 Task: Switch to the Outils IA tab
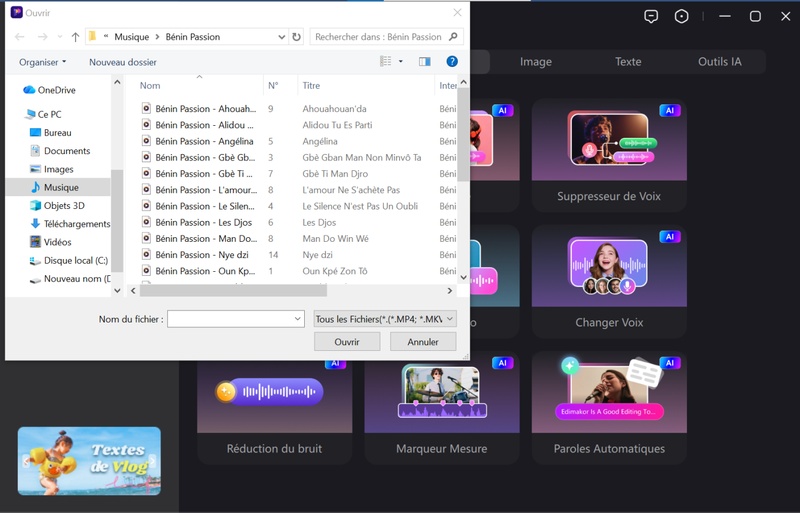tap(719, 62)
